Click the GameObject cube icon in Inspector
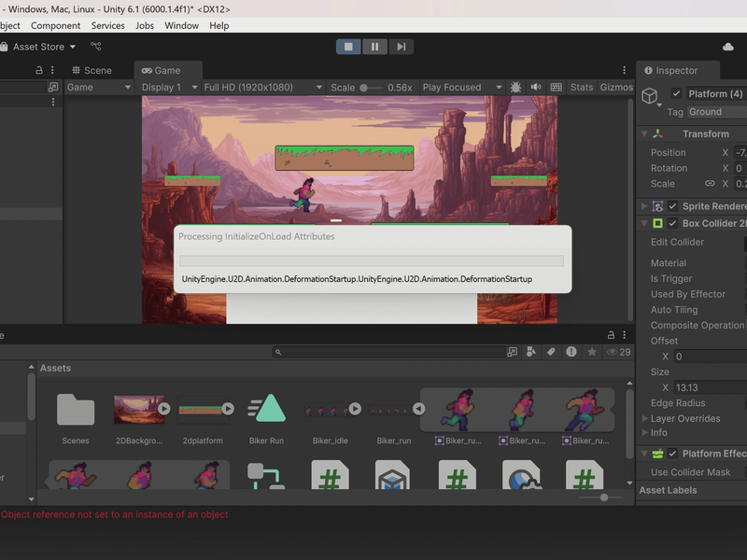 tap(650, 96)
